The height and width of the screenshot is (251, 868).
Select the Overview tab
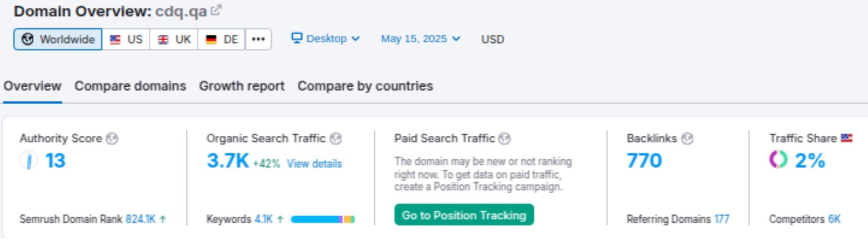(x=32, y=86)
